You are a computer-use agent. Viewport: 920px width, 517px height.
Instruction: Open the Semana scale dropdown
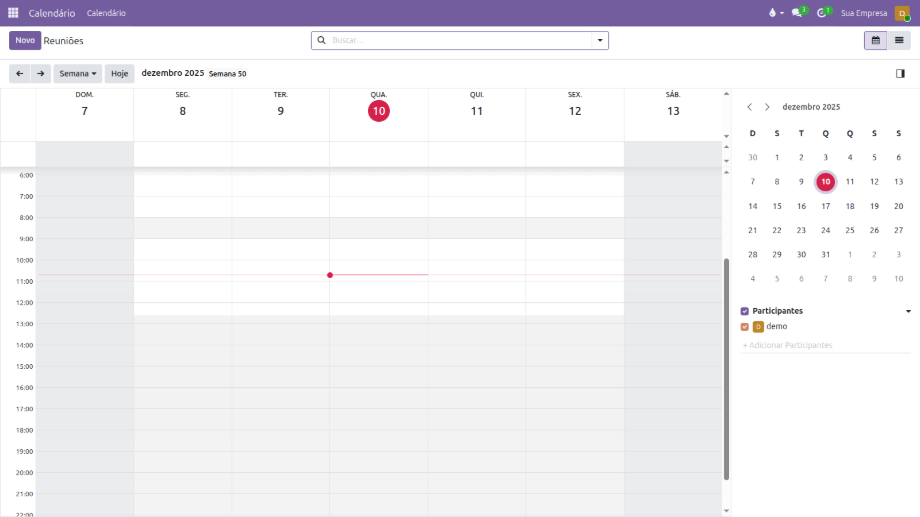78,73
